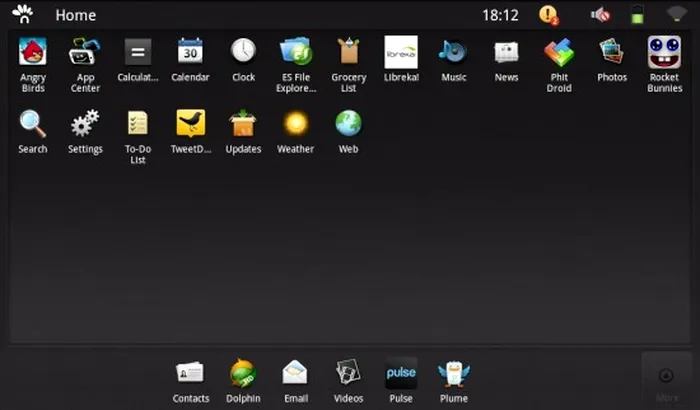Open Email from the dock
Viewport: 700px width, 410px height.
(x=295, y=372)
